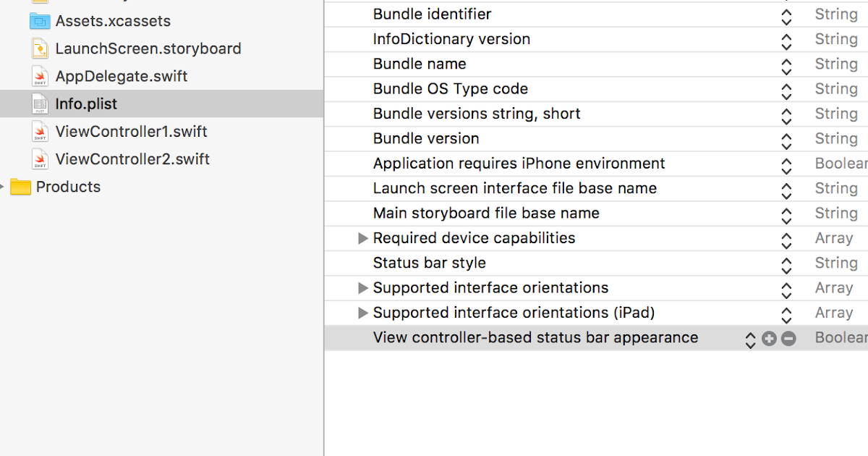
Task: Select ViewController2.swift source file
Action: point(132,159)
